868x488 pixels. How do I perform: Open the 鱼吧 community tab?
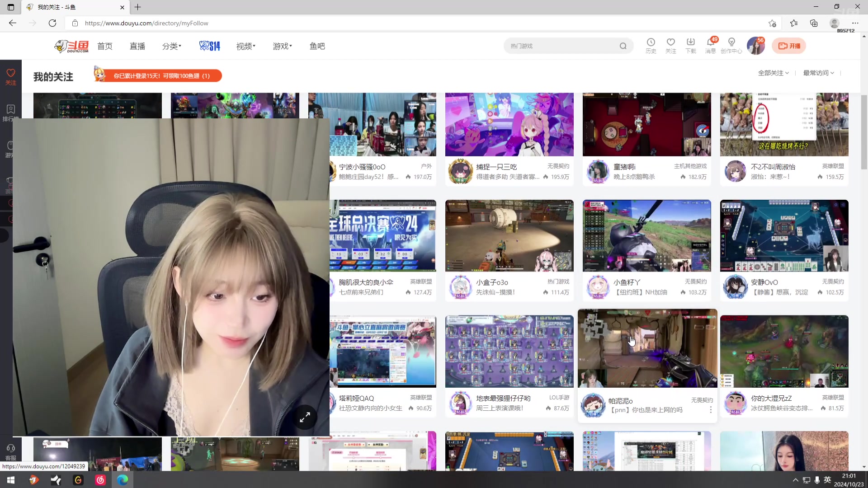[x=317, y=46]
